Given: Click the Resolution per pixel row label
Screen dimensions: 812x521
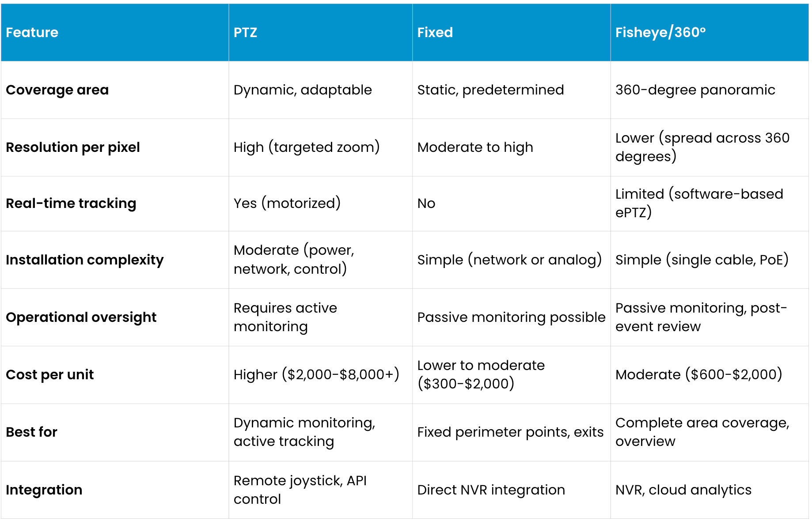Looking at the screenshot, I should 72,147.
